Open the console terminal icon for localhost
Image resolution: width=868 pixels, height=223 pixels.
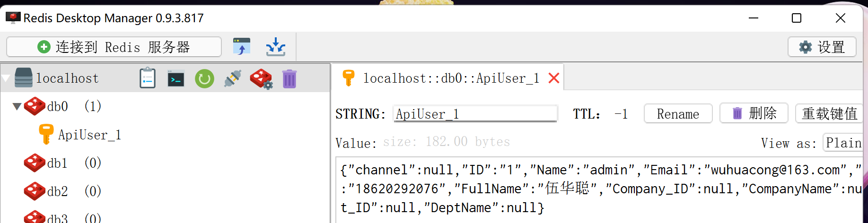click(x=176, y=79)
